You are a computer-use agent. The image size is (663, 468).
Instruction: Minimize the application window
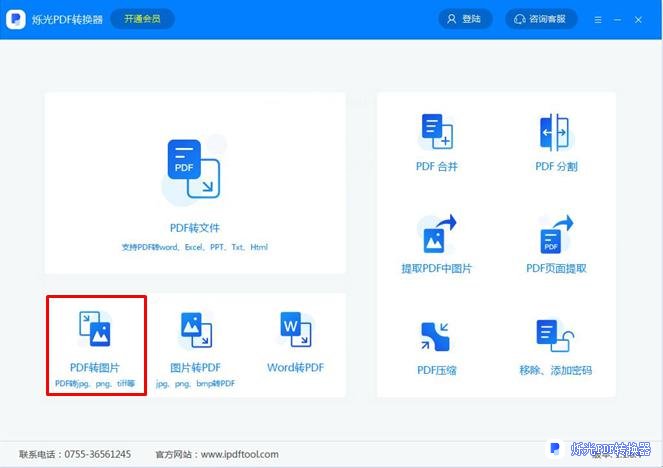[x=620, y=19]
